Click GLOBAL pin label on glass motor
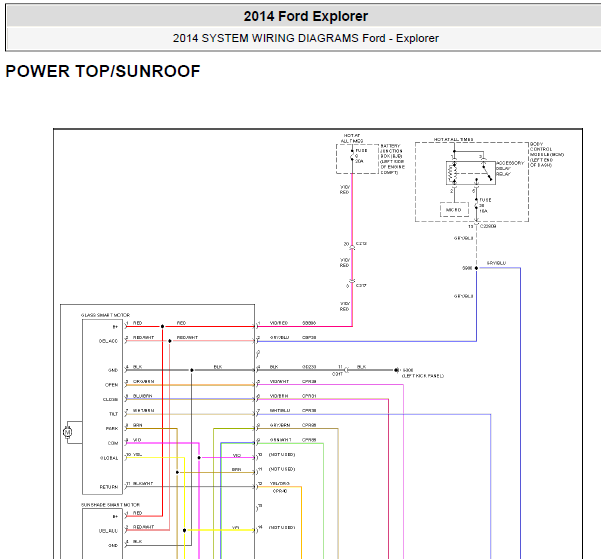Viewport: 601px width, 559px height. [x=109, y=458]
